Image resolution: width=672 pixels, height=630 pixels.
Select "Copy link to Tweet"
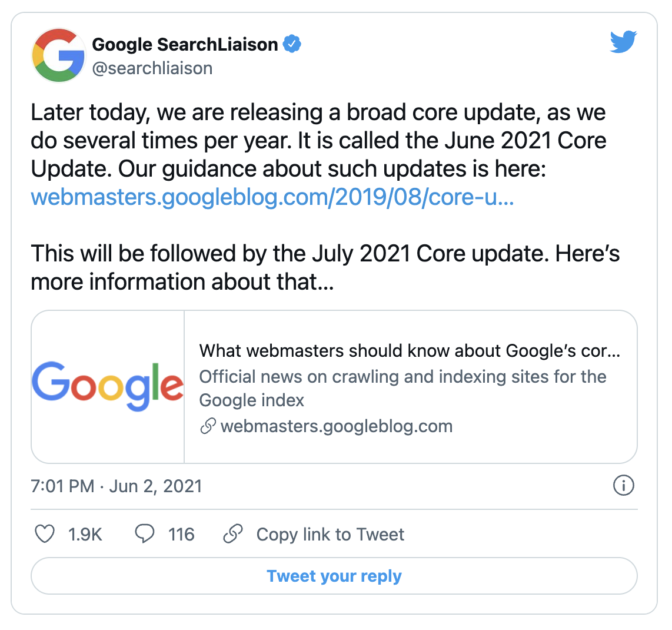coord(330,535)
